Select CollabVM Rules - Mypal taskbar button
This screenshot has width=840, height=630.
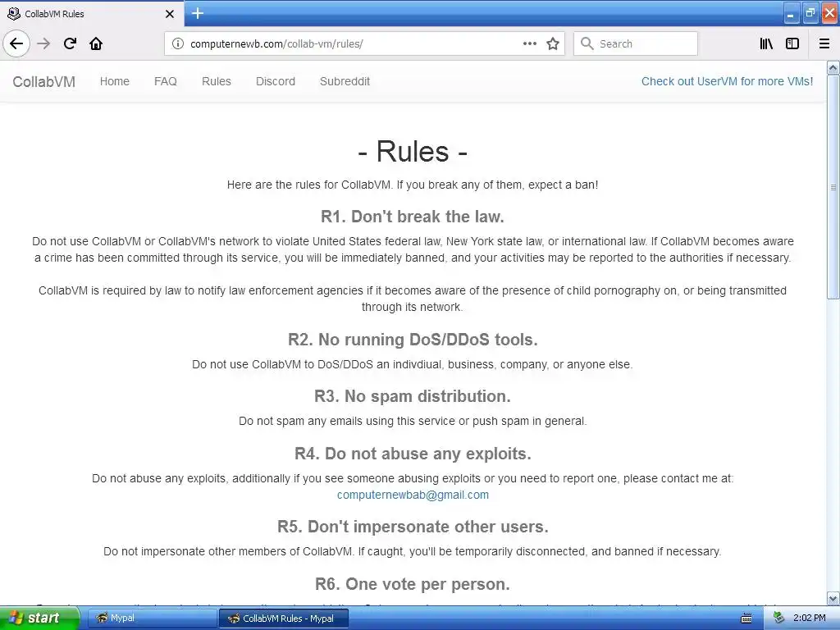pyautogui.click(x=284, y=619)
